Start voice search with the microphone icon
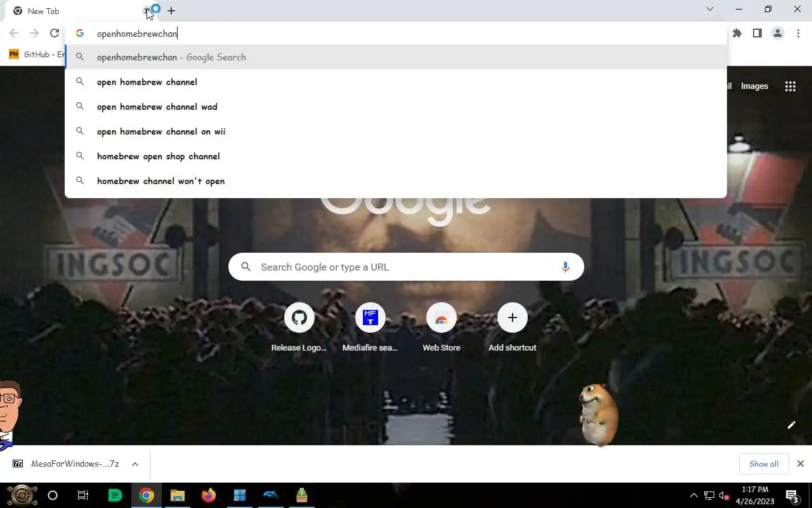 click(x=565, y=267)
